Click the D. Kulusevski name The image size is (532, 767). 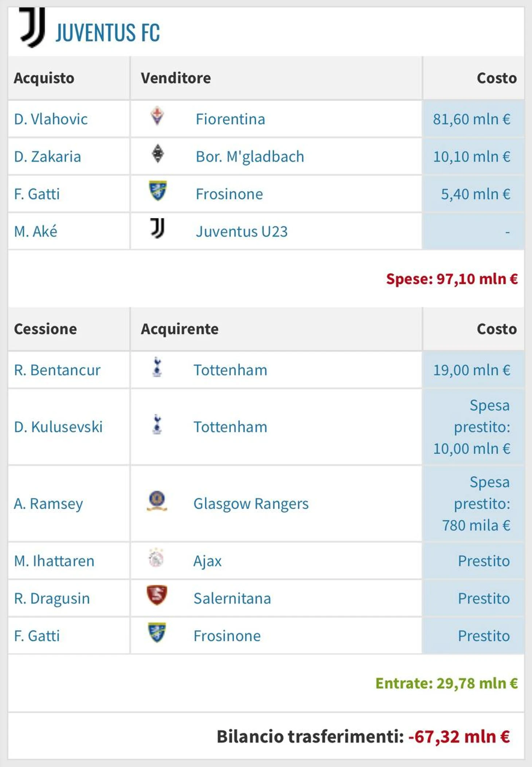point(58,427)
